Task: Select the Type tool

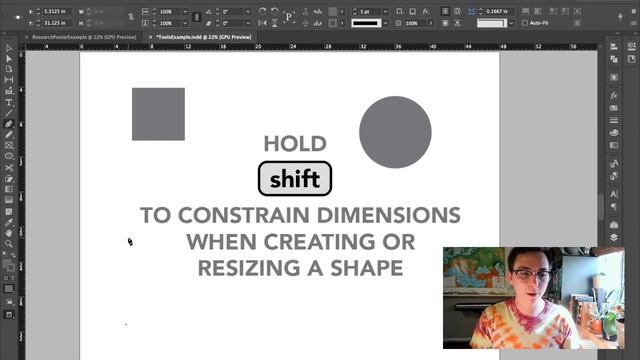Action: coord(9,102)
